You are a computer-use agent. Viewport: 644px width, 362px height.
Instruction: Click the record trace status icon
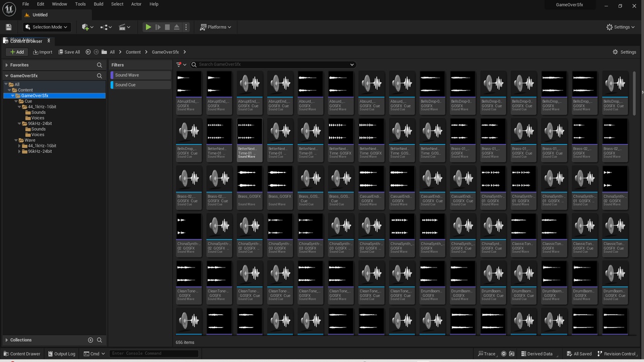(503, 353)
